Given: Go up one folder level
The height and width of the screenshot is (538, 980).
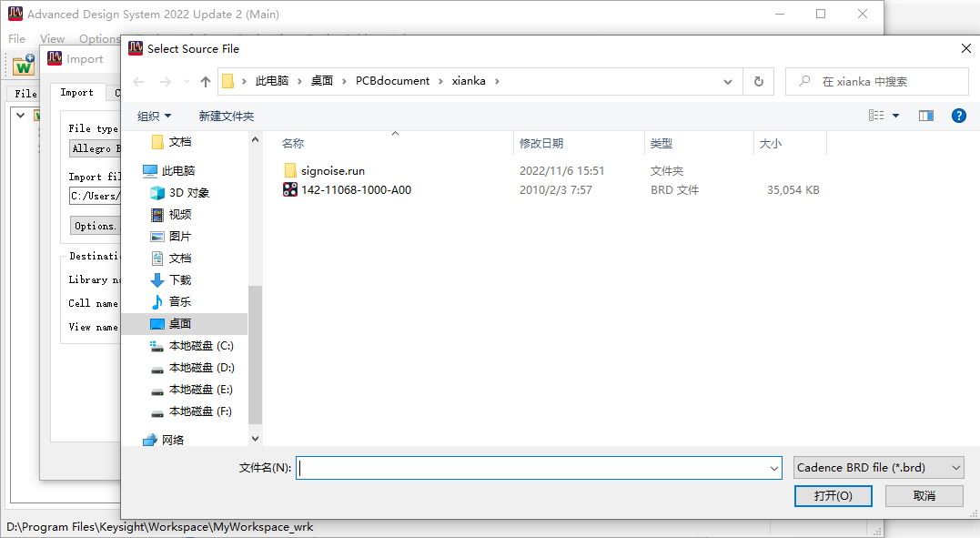Looking at the screenshot, I should pyautogui.click(x=205, y=81).
